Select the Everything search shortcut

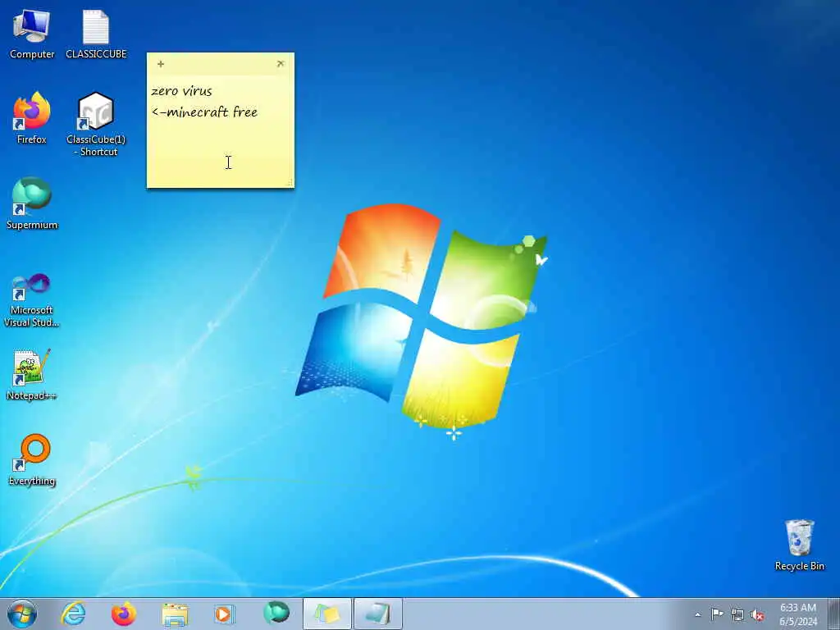pos(32,459)
